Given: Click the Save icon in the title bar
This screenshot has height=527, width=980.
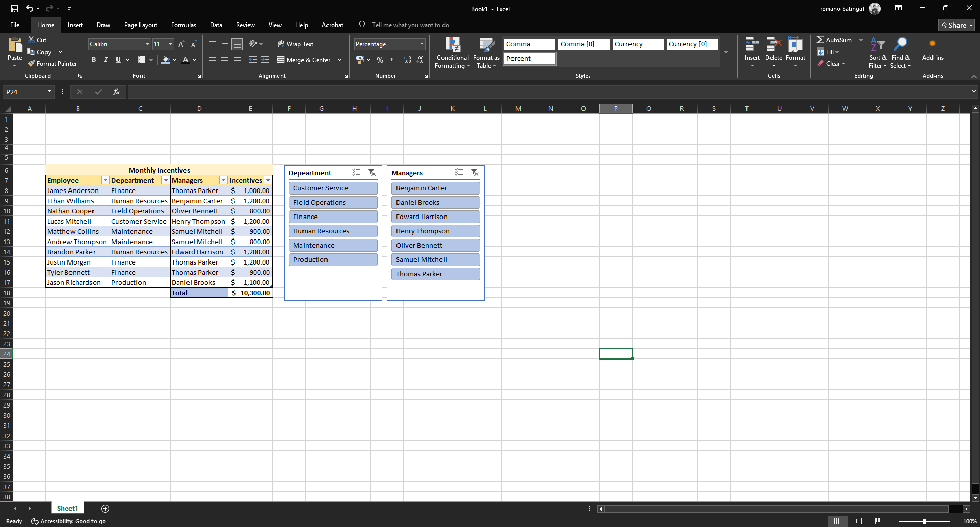Looking at the screenshot, I should coord(15,9).
